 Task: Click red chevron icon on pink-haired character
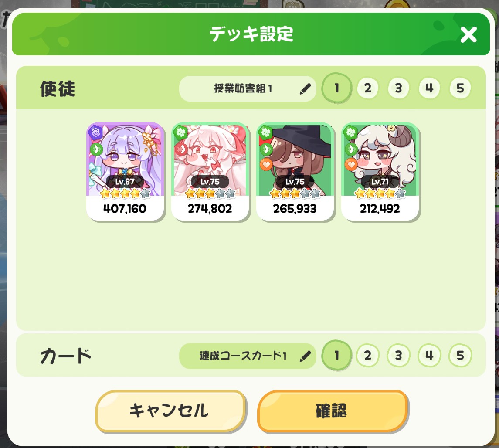[181, 149]
